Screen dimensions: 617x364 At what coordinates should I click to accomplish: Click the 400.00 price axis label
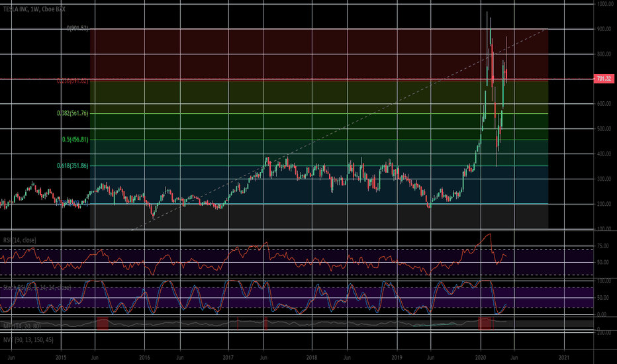(605, 154)
